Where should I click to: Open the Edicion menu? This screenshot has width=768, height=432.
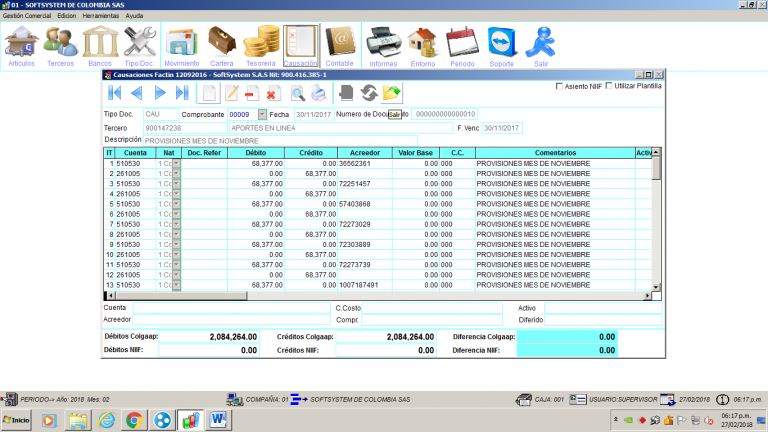coord(67,16)
